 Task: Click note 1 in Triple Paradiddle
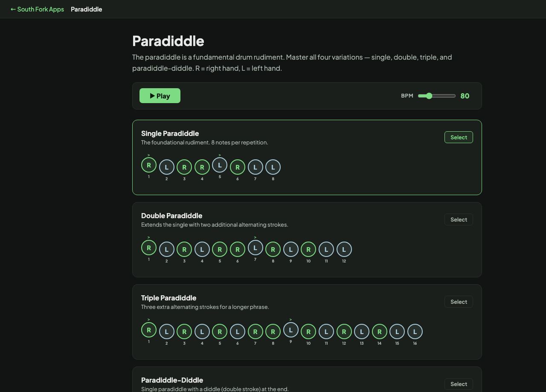click(x=149, y=329)
